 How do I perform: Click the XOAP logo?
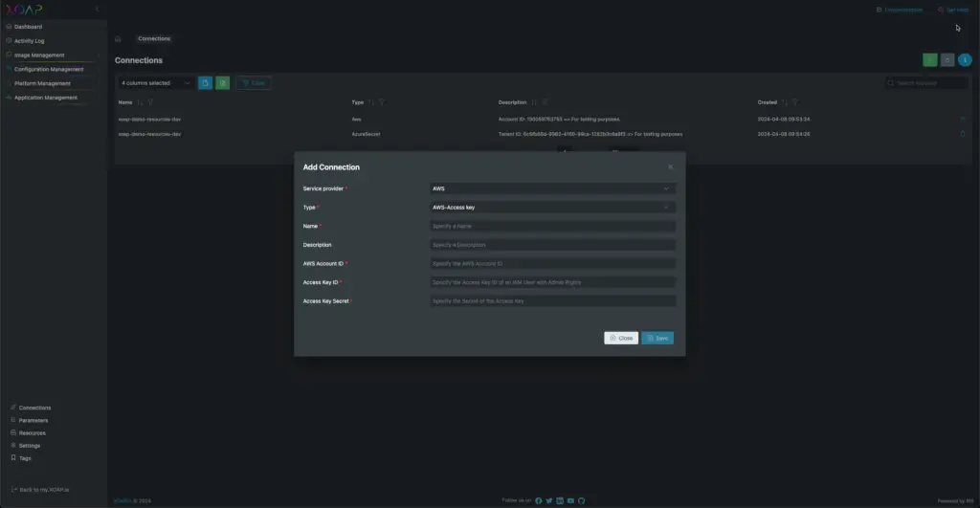click(24, 10)
